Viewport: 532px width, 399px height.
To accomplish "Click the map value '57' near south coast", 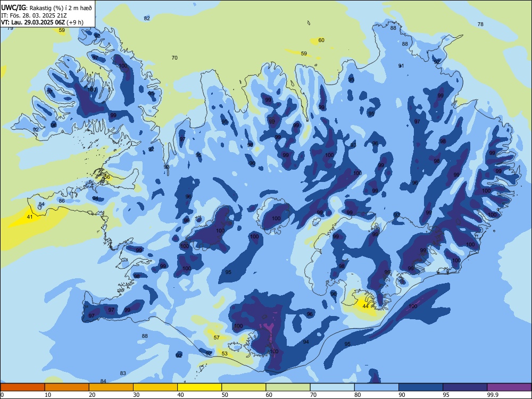I will [217, 338].
